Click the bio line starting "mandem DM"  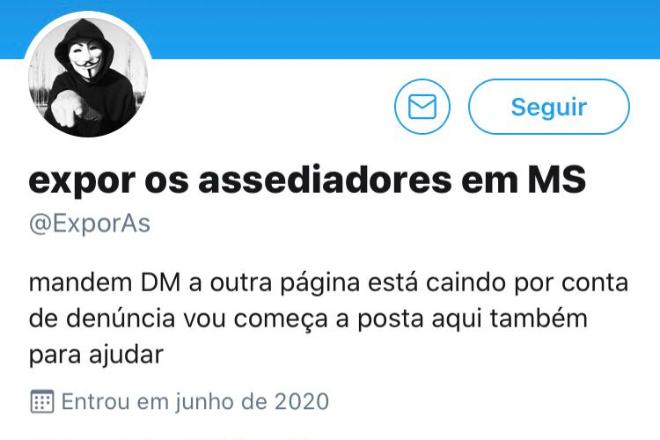(328, 283)
